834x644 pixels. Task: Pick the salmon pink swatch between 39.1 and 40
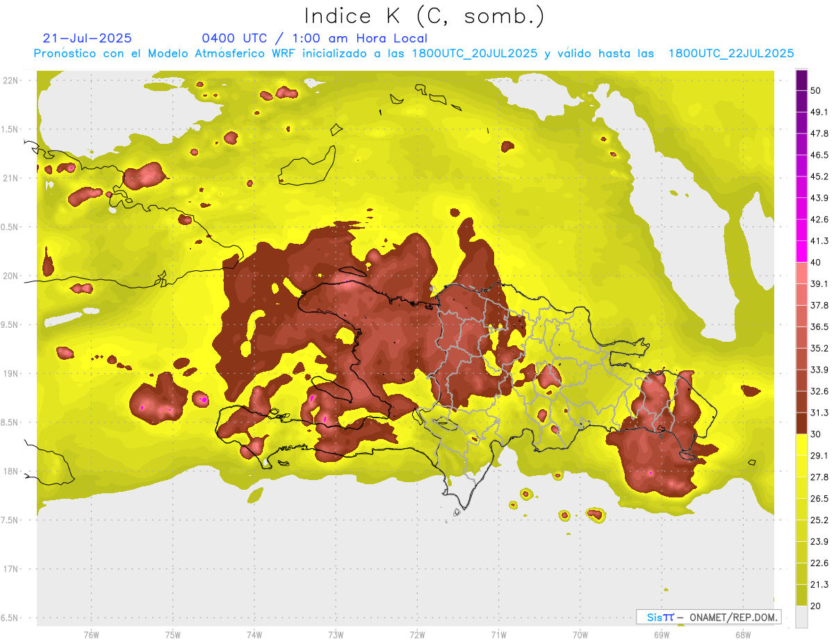[801, 273]
